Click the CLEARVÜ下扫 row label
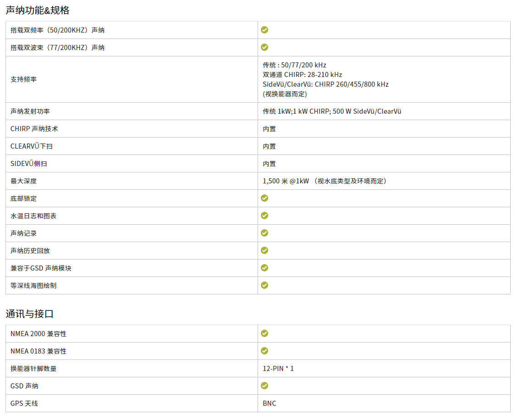The height and width of the screenshot is (420, 523). [28, 146]
